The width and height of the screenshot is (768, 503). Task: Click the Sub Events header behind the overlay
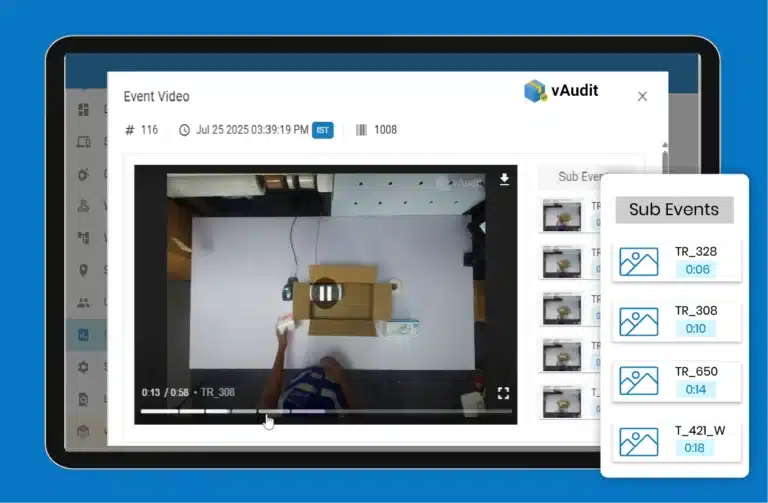[x=570, y=177]
